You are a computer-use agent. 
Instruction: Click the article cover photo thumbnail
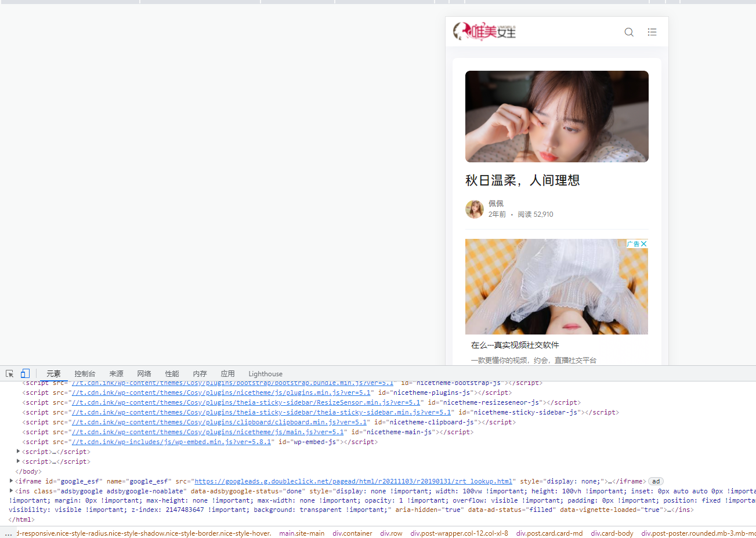click(556, 116)
